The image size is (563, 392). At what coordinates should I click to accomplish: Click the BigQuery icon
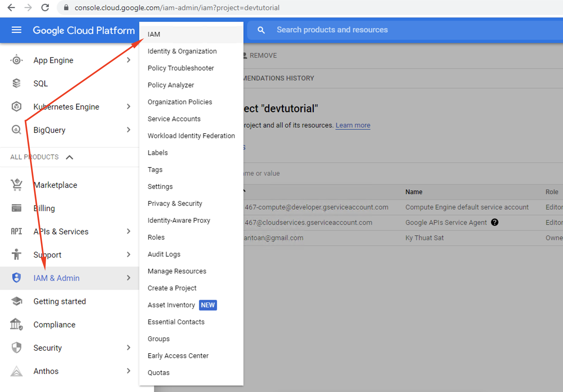pyautogui.click(x=16, y=130)
